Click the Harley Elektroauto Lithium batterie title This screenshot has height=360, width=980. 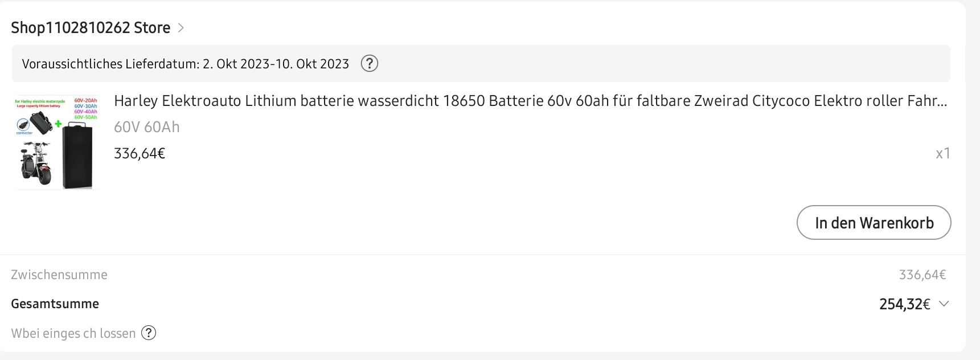click(x=530, y=101)
